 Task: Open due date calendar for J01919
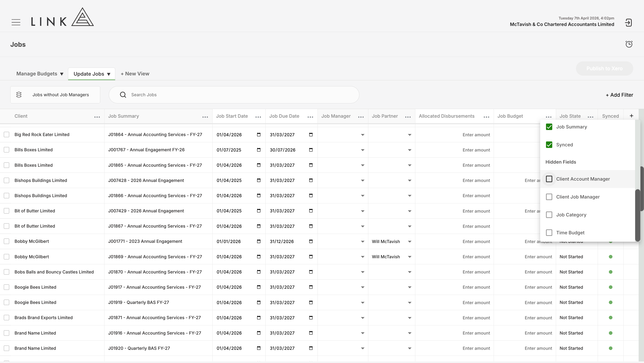coord(311,302)
